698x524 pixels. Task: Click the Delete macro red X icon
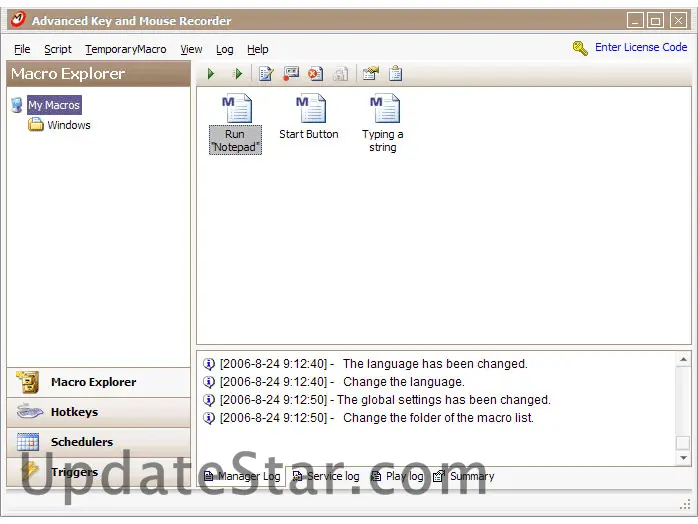[x=316, y=74]
